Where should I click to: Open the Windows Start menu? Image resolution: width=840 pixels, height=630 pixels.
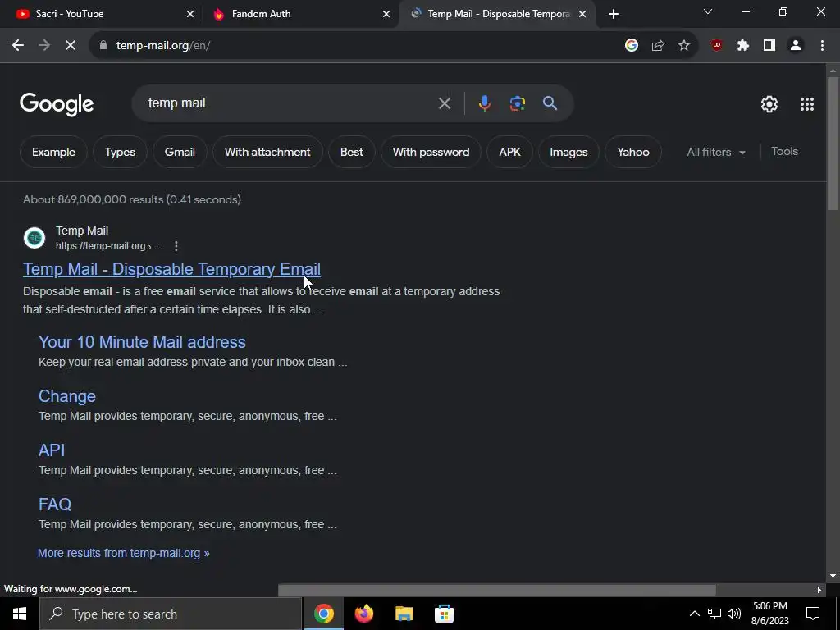[20, 614]
